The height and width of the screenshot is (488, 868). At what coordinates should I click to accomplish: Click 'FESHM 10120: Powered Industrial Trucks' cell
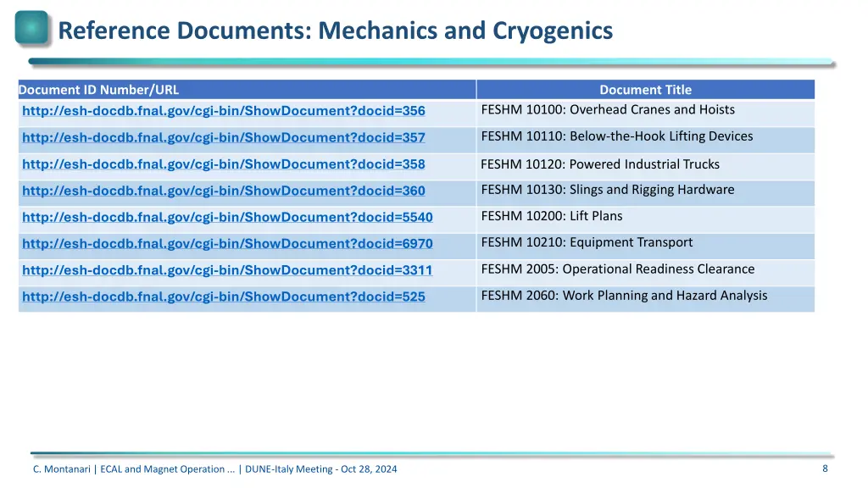645,167
